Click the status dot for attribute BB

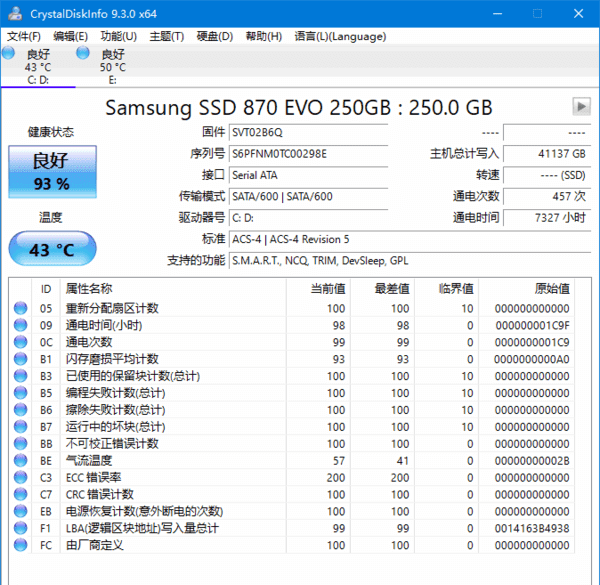point(21,444)
